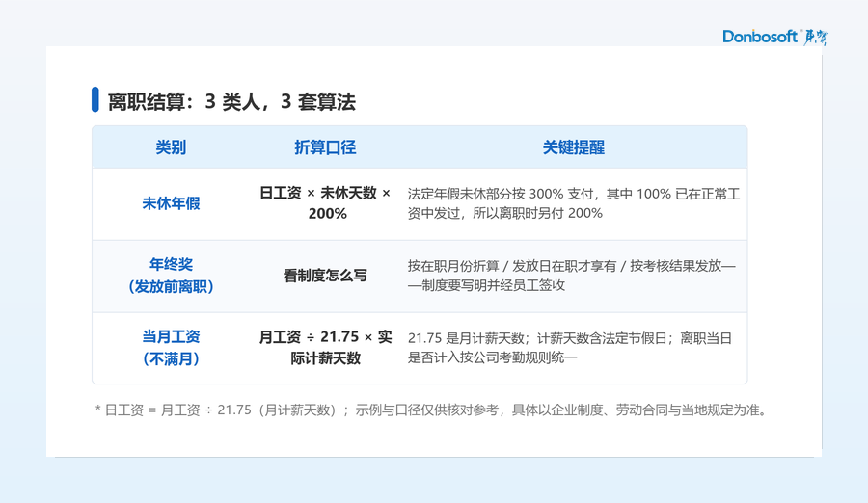The width and height of the screenshot is (868, 503).
Task: Click the Donbosoft logo
Action: [x=775, y=37]
